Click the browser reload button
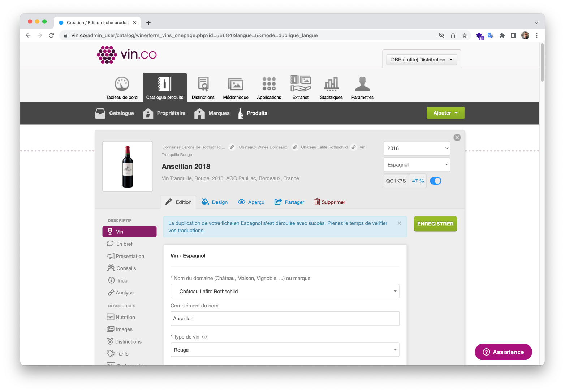Screen dimensions: 565x392 coord(51,35)
